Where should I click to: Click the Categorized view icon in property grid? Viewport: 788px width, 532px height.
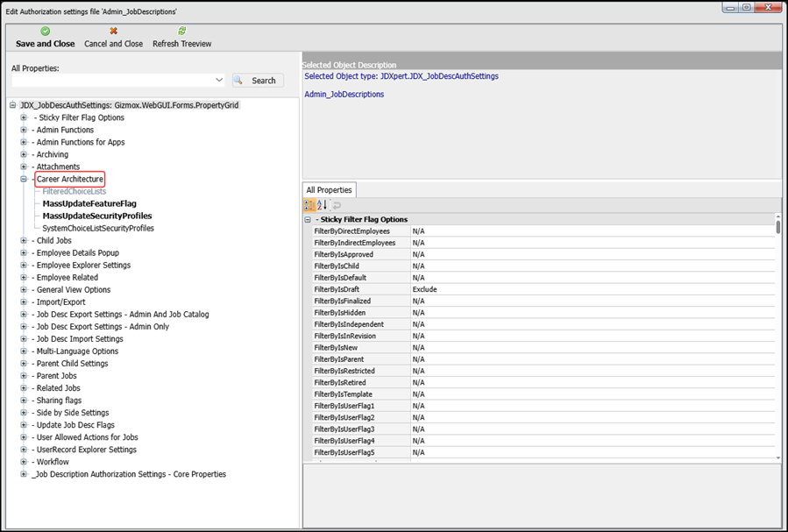click(x=309, y=205)
